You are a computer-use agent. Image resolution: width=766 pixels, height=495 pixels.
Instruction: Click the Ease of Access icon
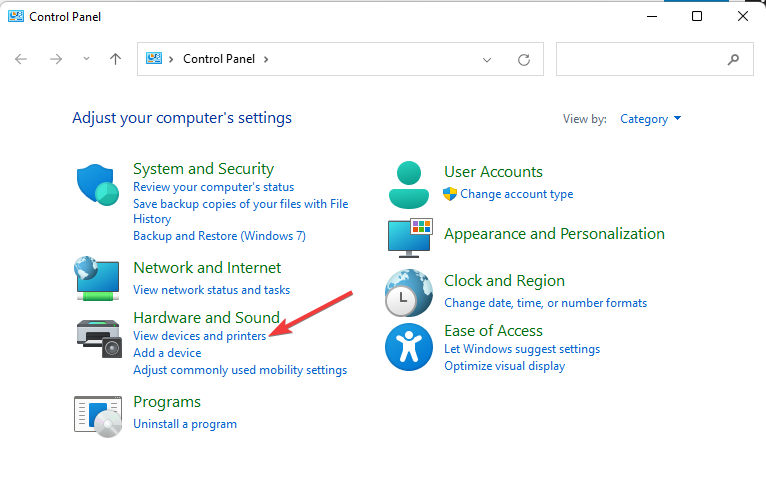(408, 347)
